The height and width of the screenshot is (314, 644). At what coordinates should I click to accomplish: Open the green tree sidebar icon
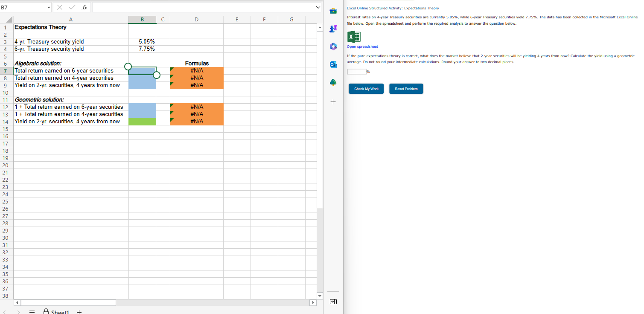[333, 81]
